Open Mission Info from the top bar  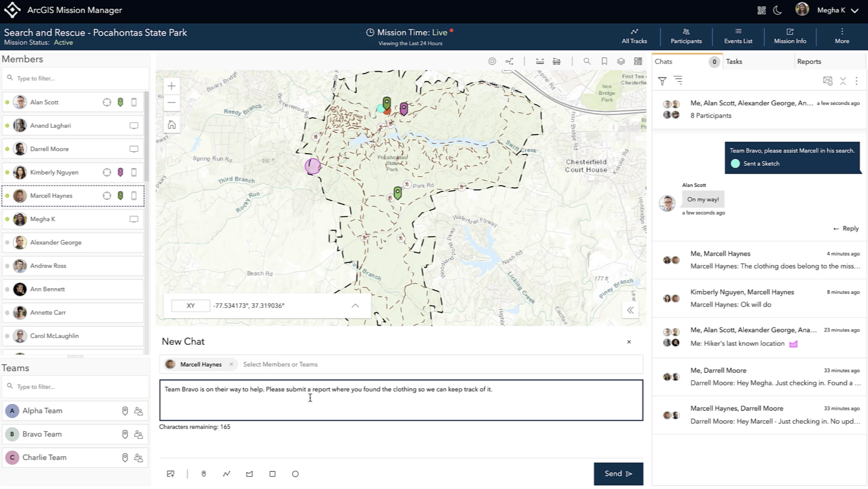coord(790,36)
